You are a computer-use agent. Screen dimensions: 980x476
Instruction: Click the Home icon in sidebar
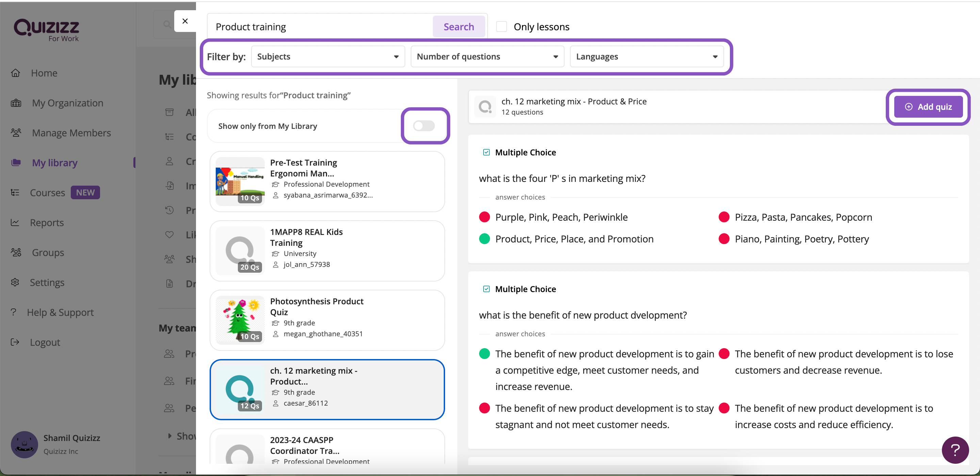tap(16, 73)
